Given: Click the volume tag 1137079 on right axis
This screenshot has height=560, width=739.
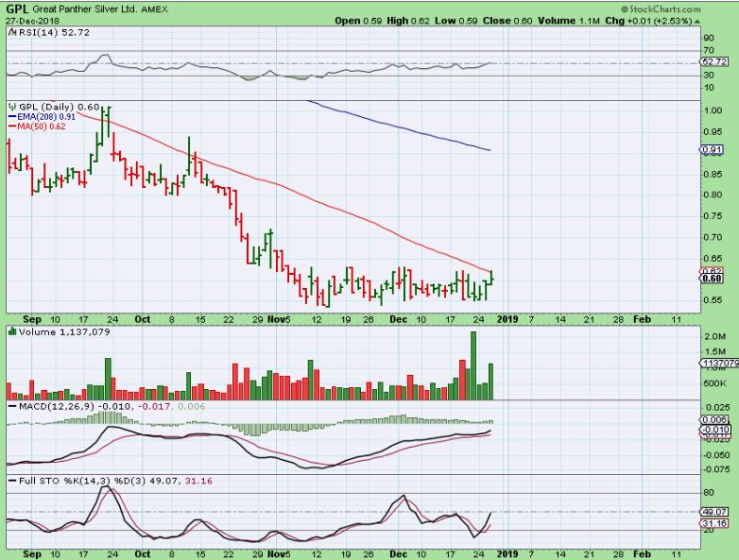Looking at the screenshot, I should tap(715, 364).
